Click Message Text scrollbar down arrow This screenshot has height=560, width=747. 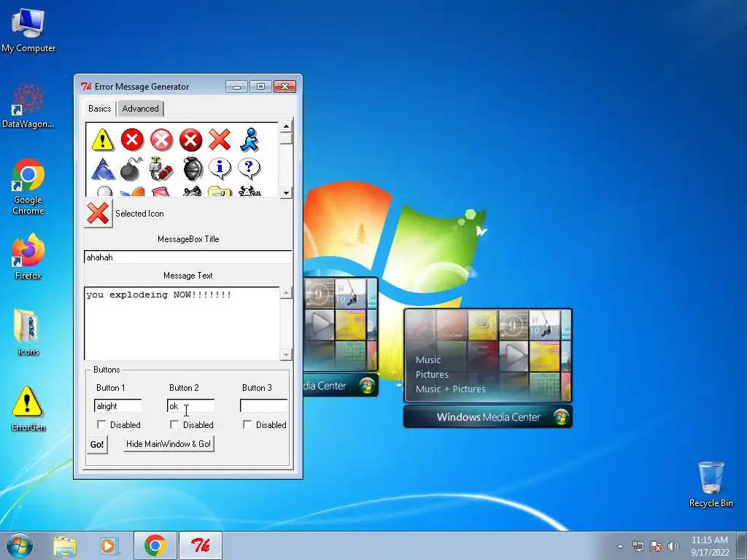point(286,354)
